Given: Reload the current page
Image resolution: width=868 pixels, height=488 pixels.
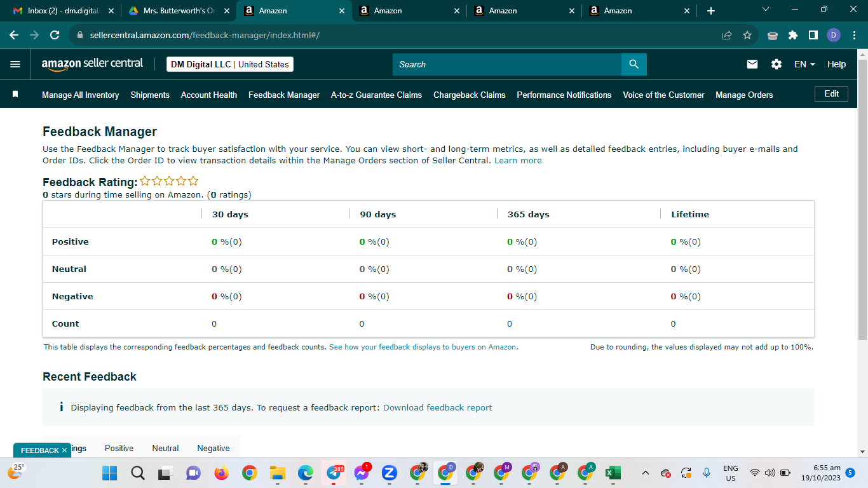Looking at the screenshot, I should click(55, 35).
